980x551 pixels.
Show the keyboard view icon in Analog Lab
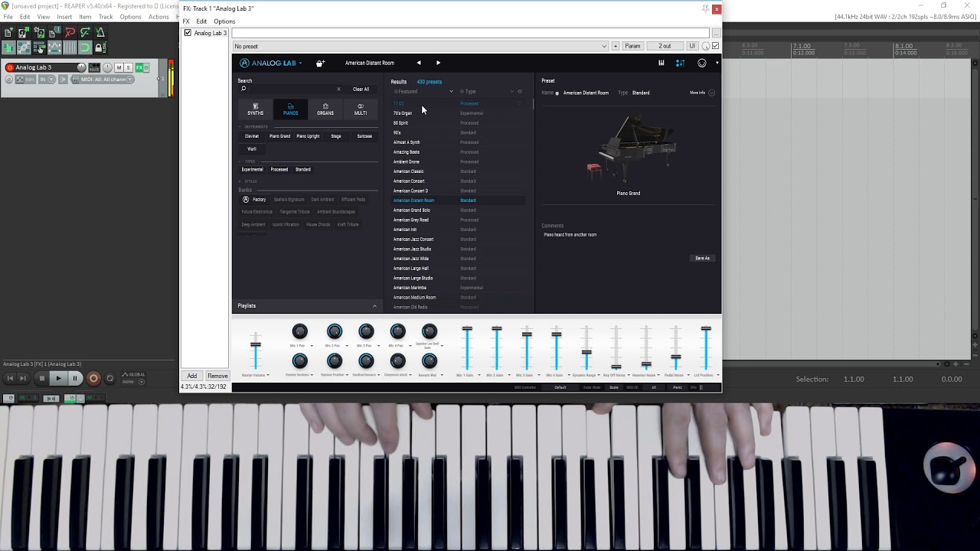click(661, 63)
